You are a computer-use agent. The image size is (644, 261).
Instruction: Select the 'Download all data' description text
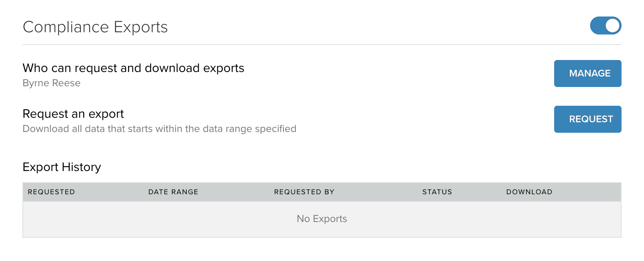(x=159, y=129)
